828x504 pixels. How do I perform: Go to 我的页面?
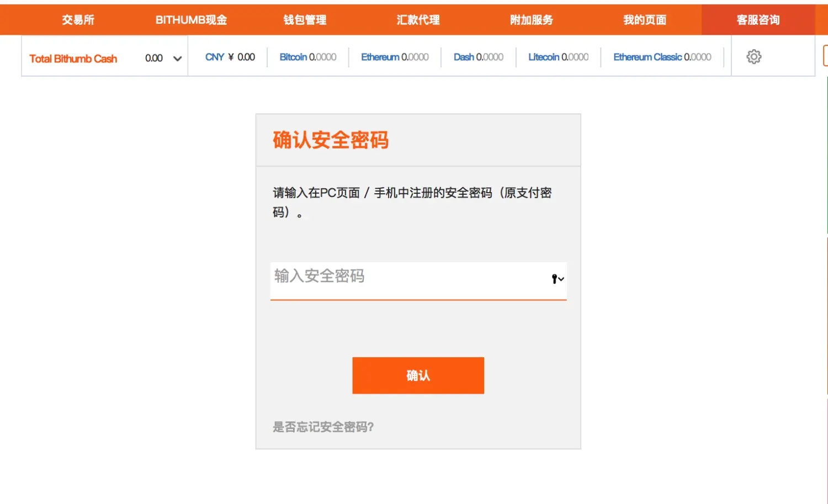[645, 19]
